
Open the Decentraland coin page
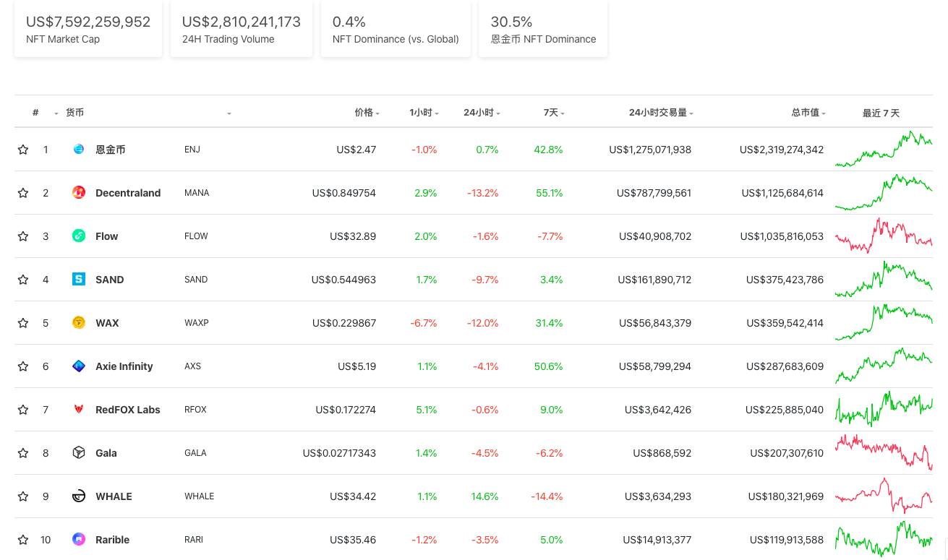[128, 193]
